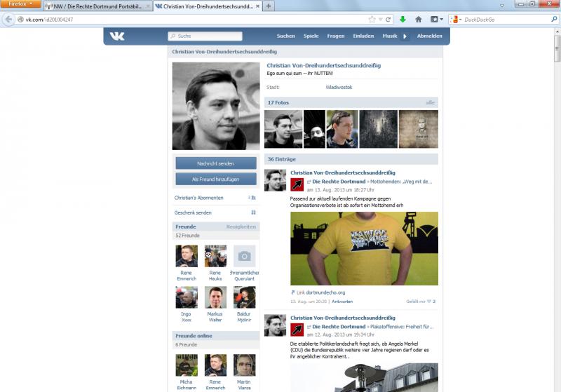Viewport: 561px width, 392px height.
Task: Reload the page using the refresh icon
Action: (x=389, y=19)
